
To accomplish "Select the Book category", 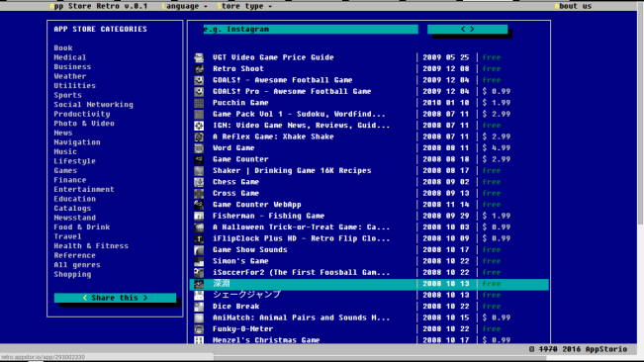I will click(63, 48).
